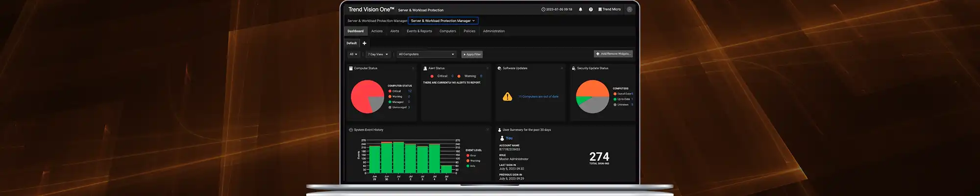The image size is (980, 196).
Task: Click the Trend Micro bookmark icon
Action: [x=600, y=9]
